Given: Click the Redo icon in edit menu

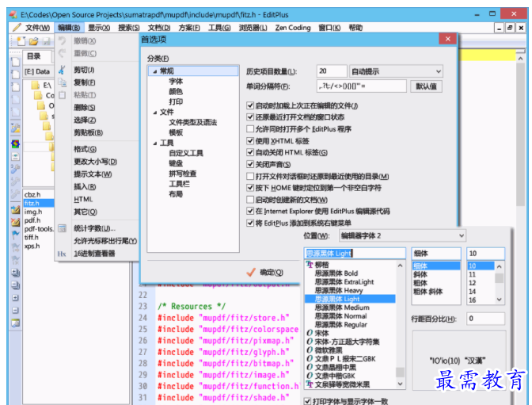Looking at the screenshot, I should pos(62,53).
